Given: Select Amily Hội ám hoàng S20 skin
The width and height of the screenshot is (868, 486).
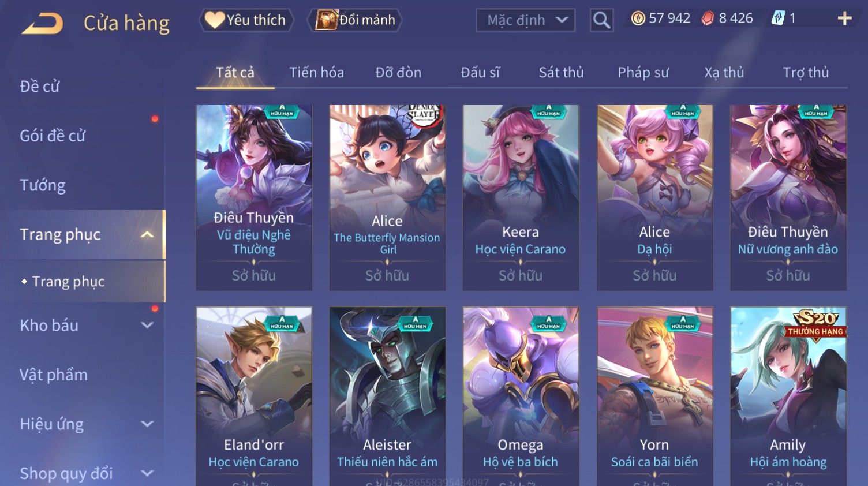Looking at the screenshot, I should (788, 396).
